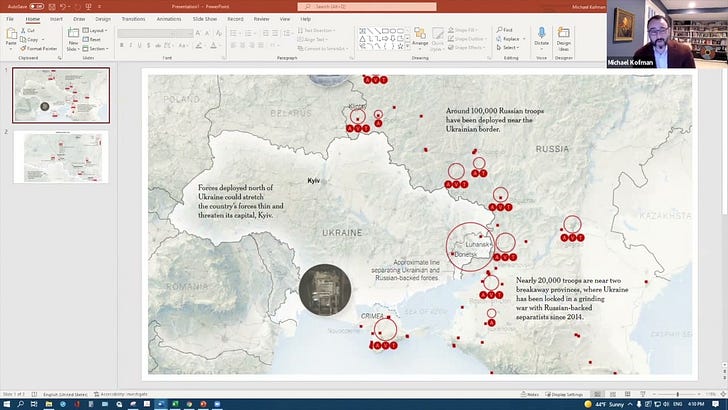Toggle Strikethrough formatting
Viewport: 728px width, 410px height.
[158, 46]
